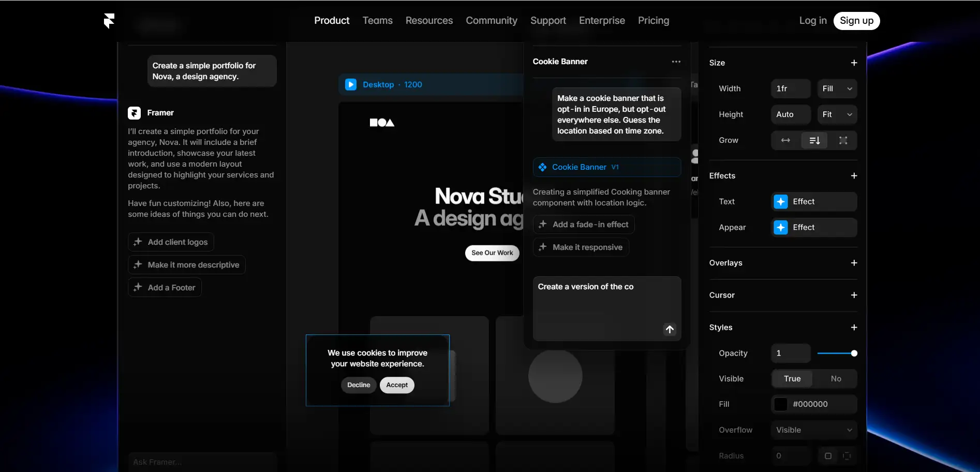Click the Text Effect sparkle icon
The height and width of the screenshot is (472, 980).
point(781,201)
